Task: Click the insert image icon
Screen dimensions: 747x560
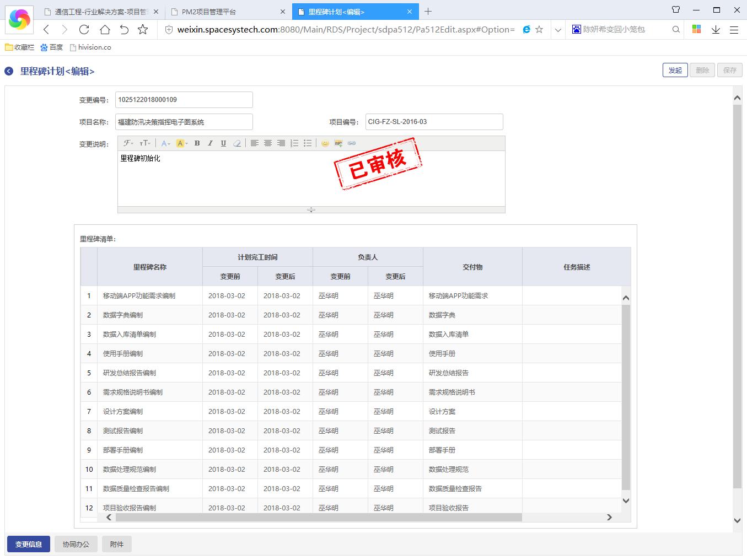Action: [338, 143]
